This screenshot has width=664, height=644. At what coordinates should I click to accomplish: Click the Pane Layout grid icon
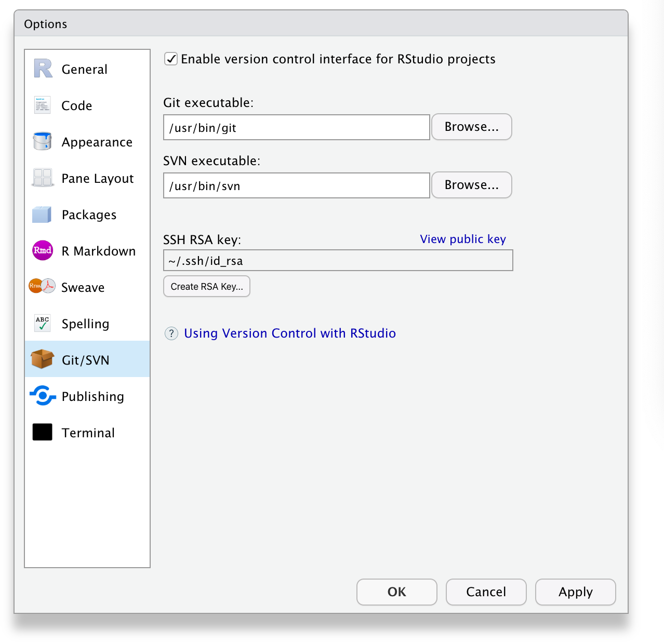[43, 178]
